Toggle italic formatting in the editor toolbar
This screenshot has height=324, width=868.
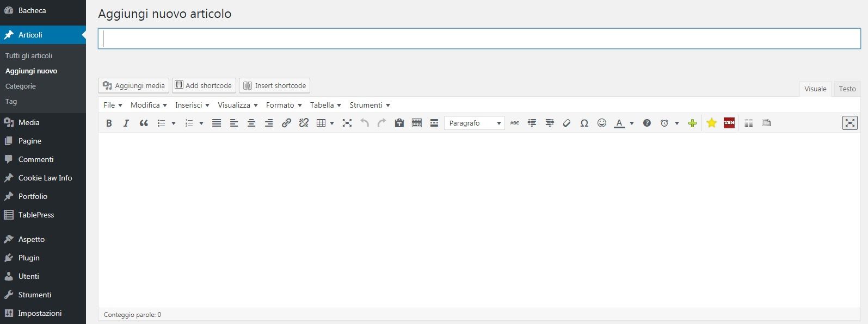pos(126,123)
